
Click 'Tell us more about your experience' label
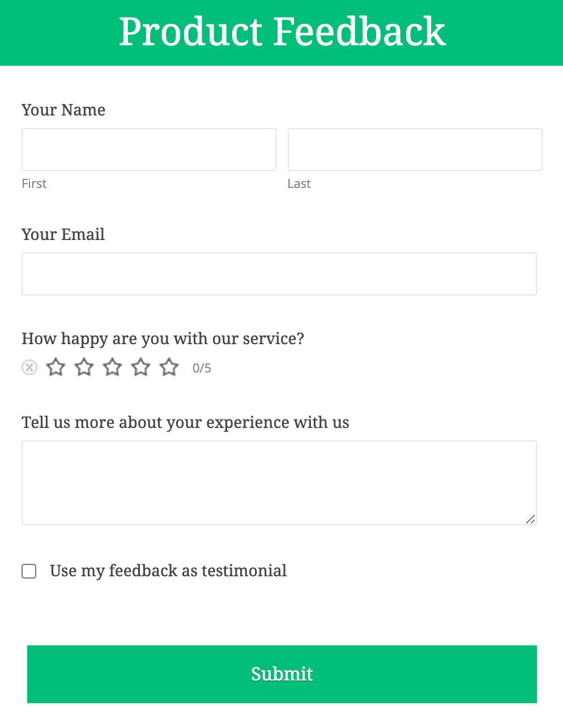pos(185,422)
